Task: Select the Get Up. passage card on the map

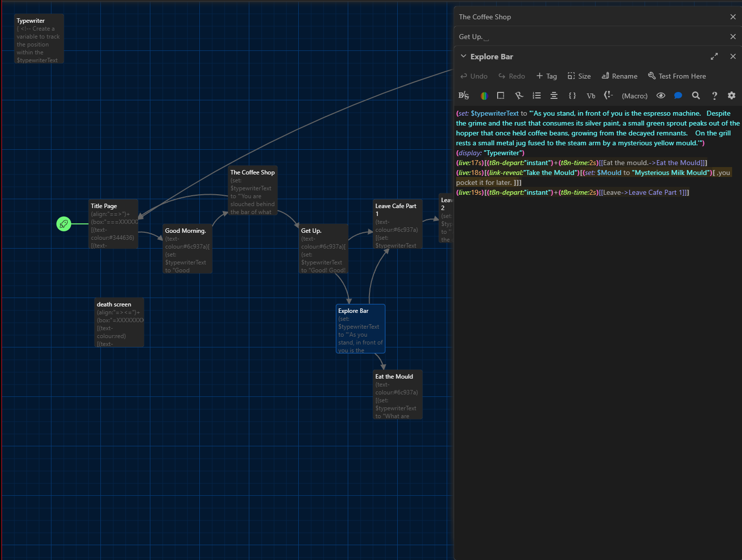Action: tap(324, 249)
